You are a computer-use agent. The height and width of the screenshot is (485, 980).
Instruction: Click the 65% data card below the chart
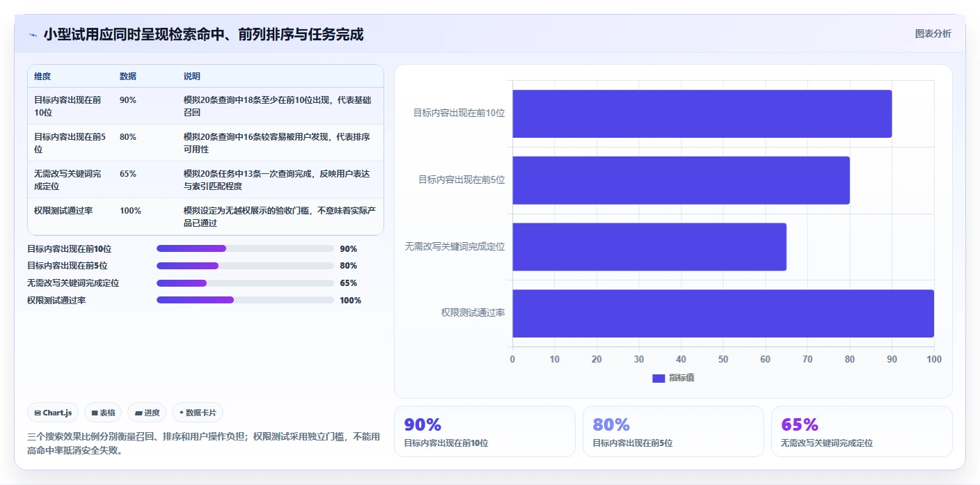tap(862, 431)
